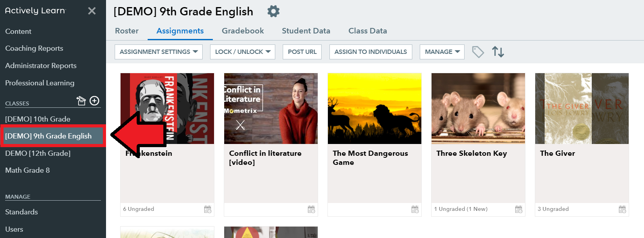Click the 'Three Skeleton Key' title
Viewport: 644px width, 238px height.
click(x=472, y=153)
